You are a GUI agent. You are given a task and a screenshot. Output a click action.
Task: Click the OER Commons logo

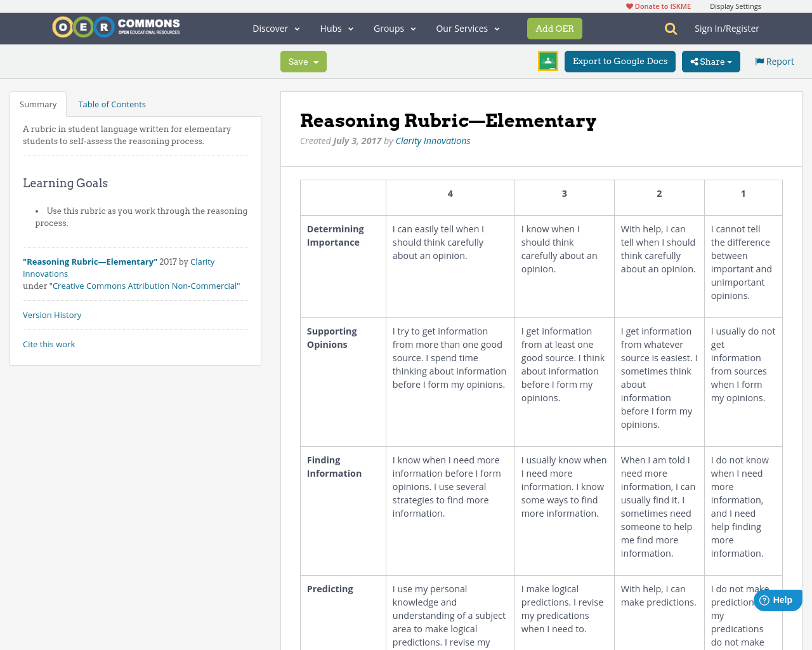click(x=116, y=27)
